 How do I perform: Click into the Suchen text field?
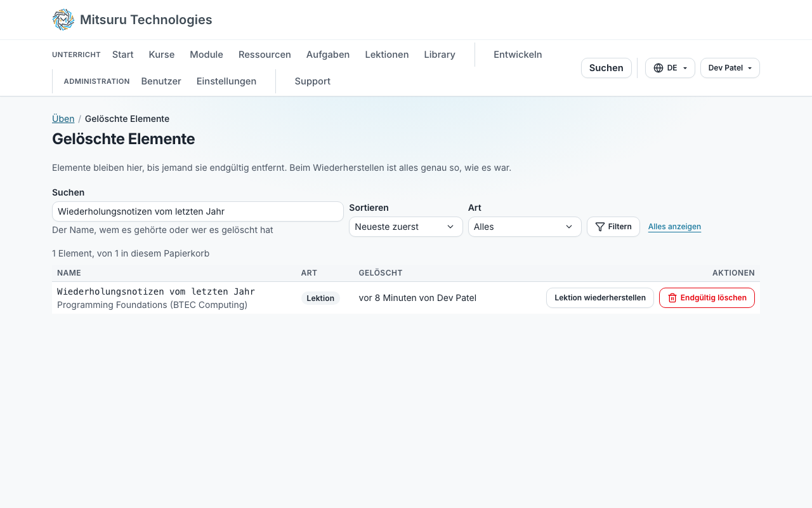pos(198,211)
